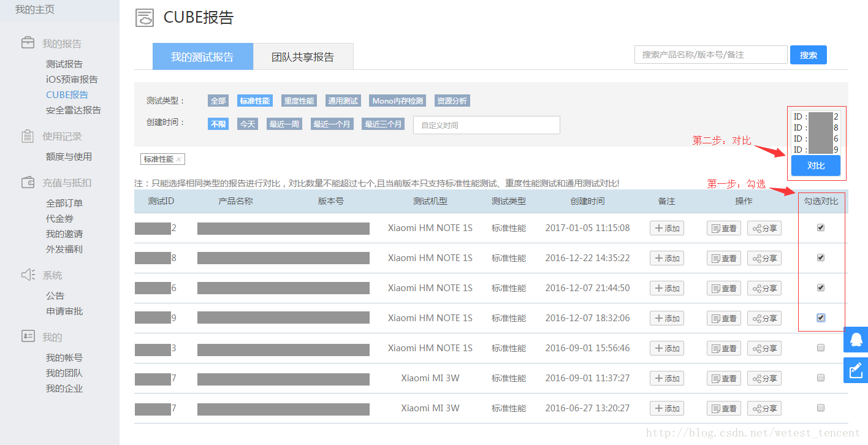Click the speaker icon beside 系统
This screenshot has width=868, height=445.
click(x=28, y=275)
